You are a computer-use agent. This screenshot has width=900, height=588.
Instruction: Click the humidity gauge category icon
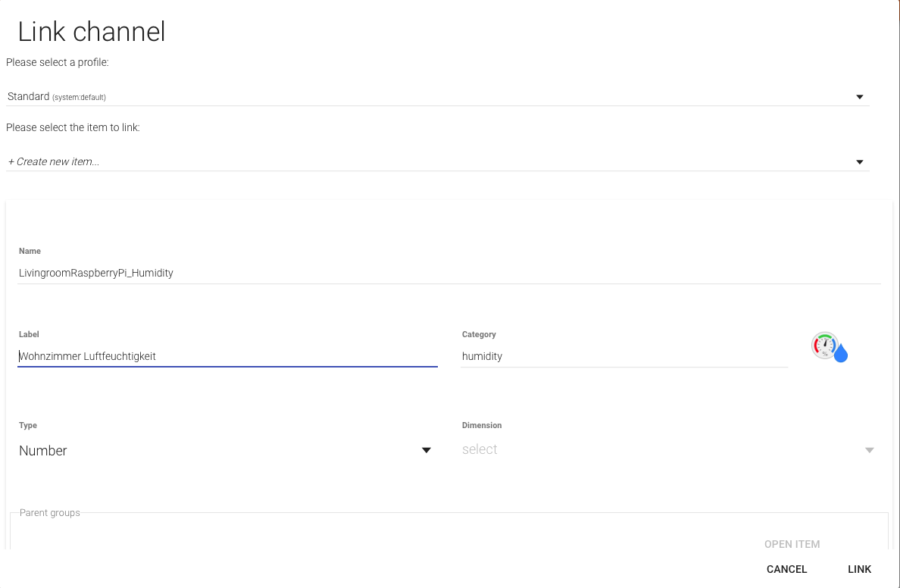829,347
